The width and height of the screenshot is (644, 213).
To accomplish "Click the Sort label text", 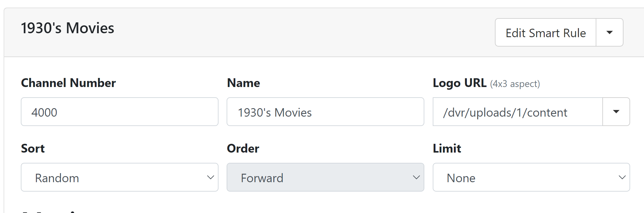I will [33, 149].
